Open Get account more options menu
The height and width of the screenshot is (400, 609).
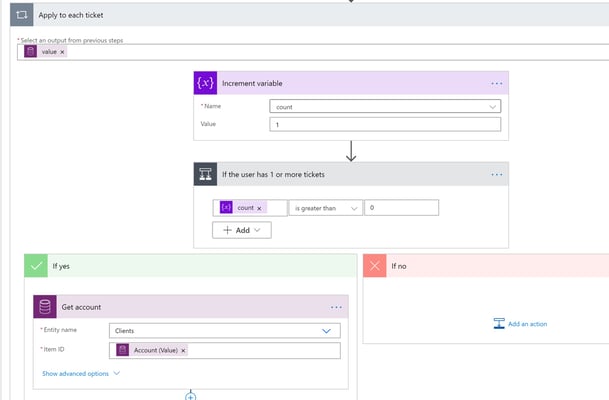point(336,307)
